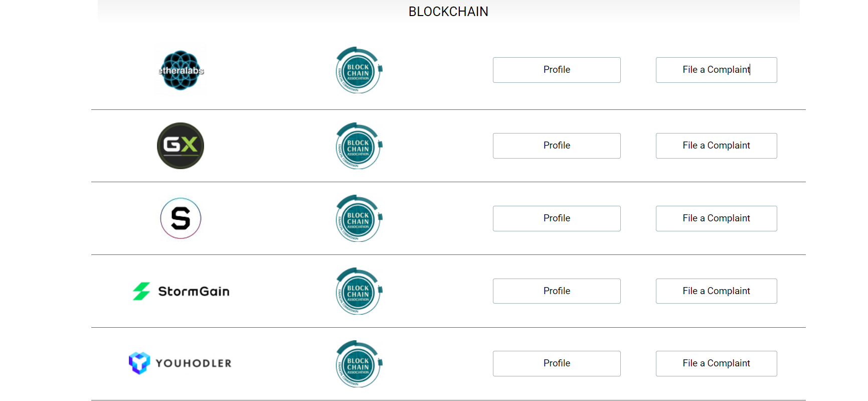The image size is (868, 401).
Task: View Profile for the S logo company
Action: click(x=557, y=218)
